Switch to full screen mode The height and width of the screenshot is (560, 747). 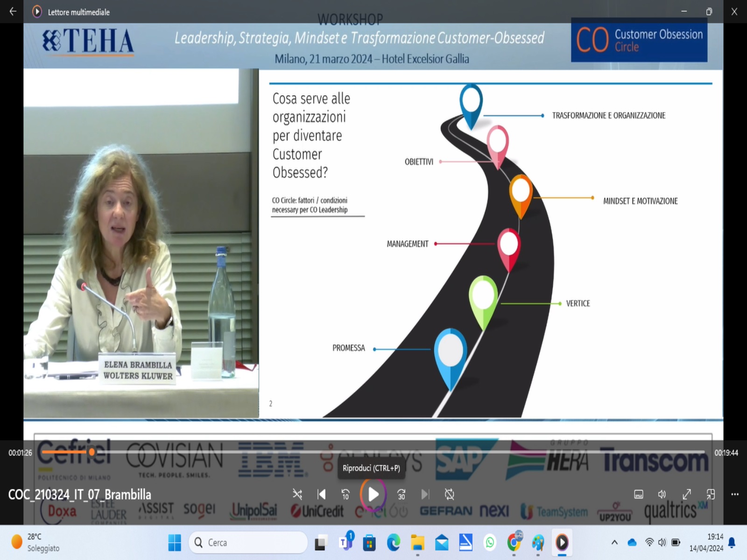[687, 494]
